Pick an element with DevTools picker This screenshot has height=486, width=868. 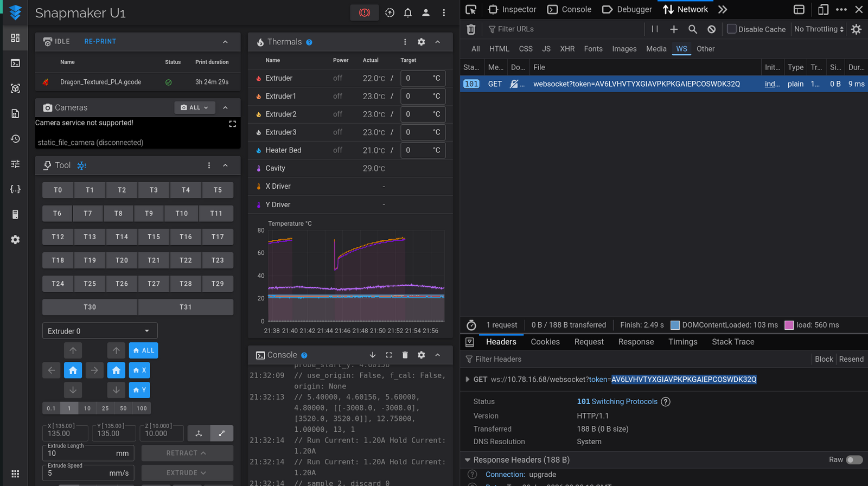pyautogui.click(x=471, y=9)
